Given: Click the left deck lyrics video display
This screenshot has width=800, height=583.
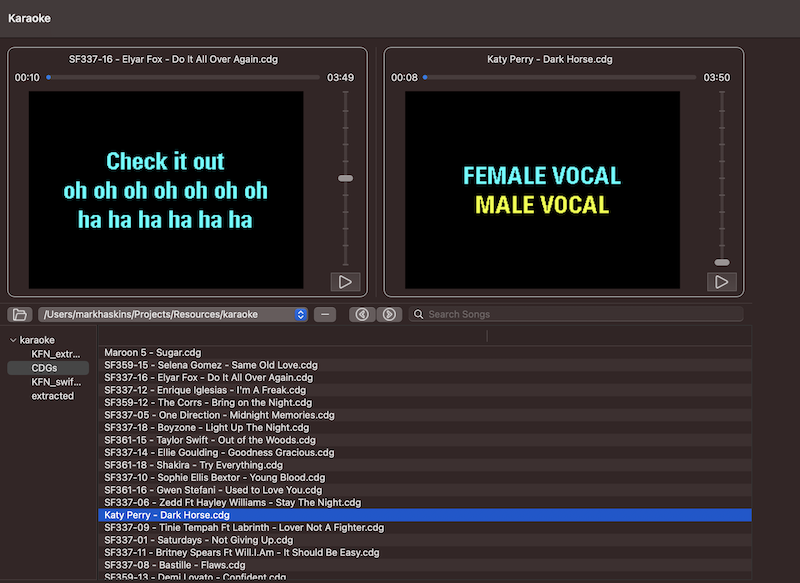Looking at the screenshot, I should pyautogui.click(x=166, y=190).
